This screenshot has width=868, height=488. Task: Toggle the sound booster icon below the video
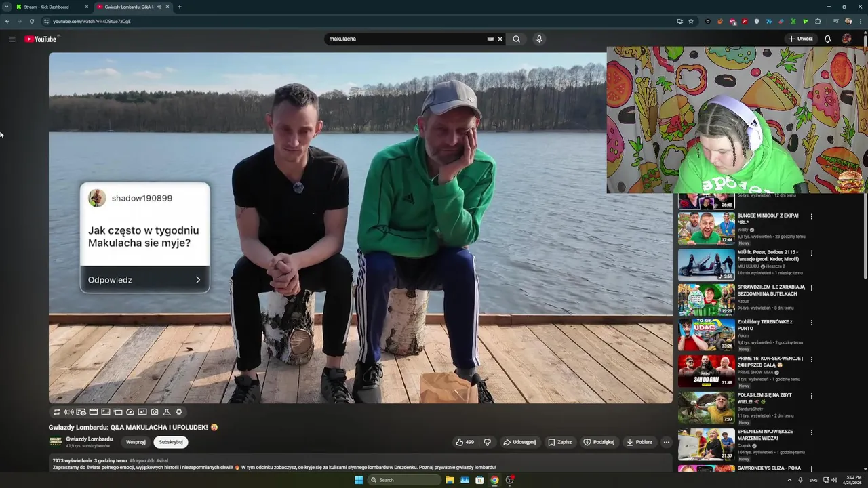[x=69, y=412]
